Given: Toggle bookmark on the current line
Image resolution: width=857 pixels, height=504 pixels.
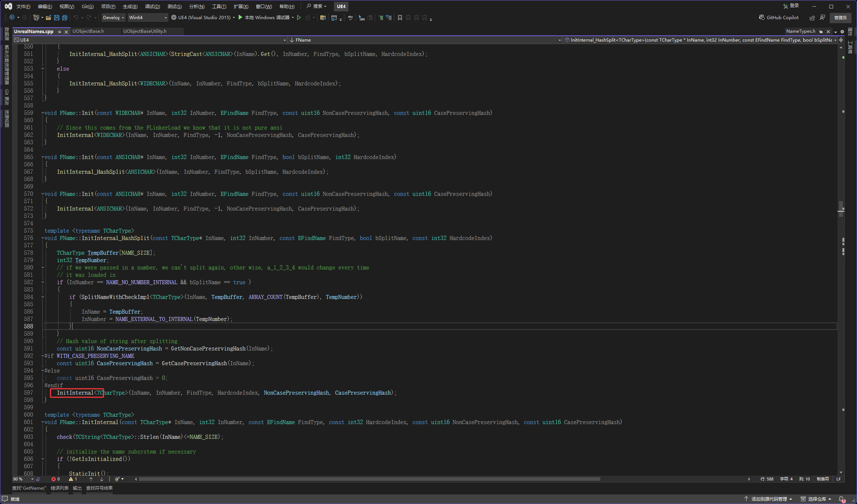Looking at the screenshot, I should point(400,18).
